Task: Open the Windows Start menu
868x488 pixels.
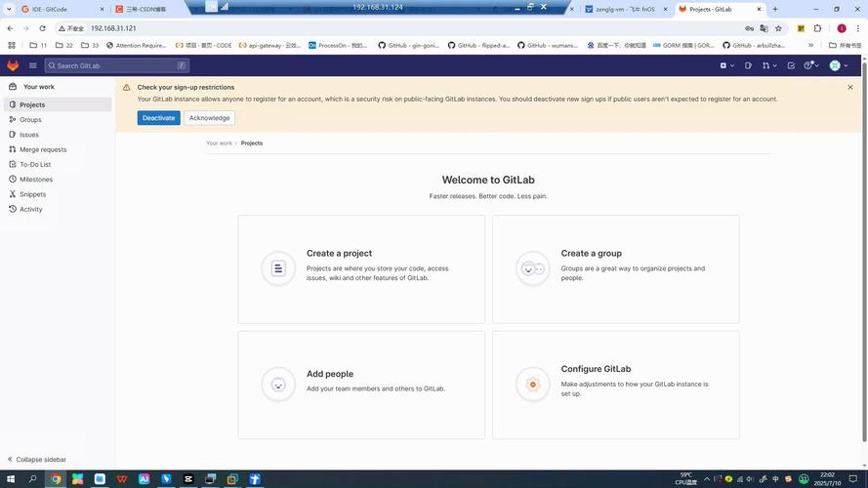Action: click(x=11, y=479)
